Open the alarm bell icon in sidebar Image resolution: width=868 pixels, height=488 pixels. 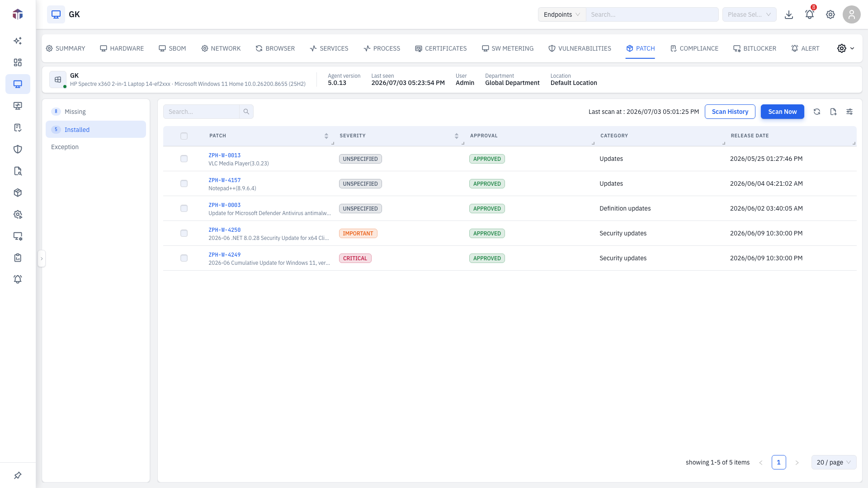point(18,279)
